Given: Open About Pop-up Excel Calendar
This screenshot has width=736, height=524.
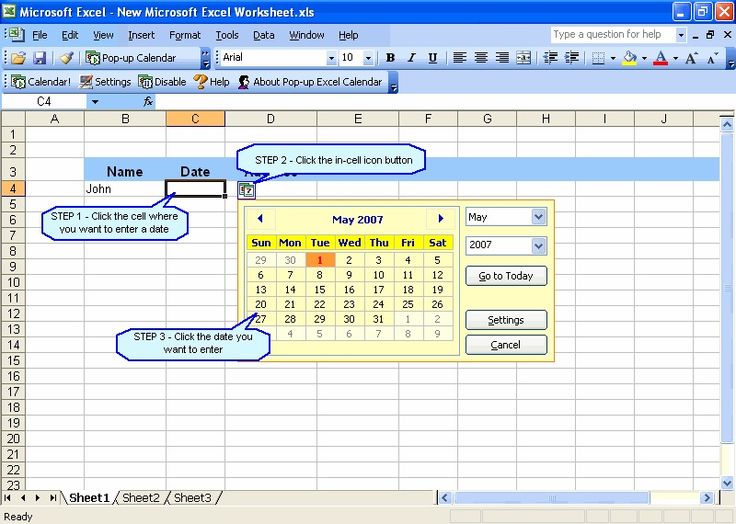Looking at the screenshot, I should [x=310, y=82].
